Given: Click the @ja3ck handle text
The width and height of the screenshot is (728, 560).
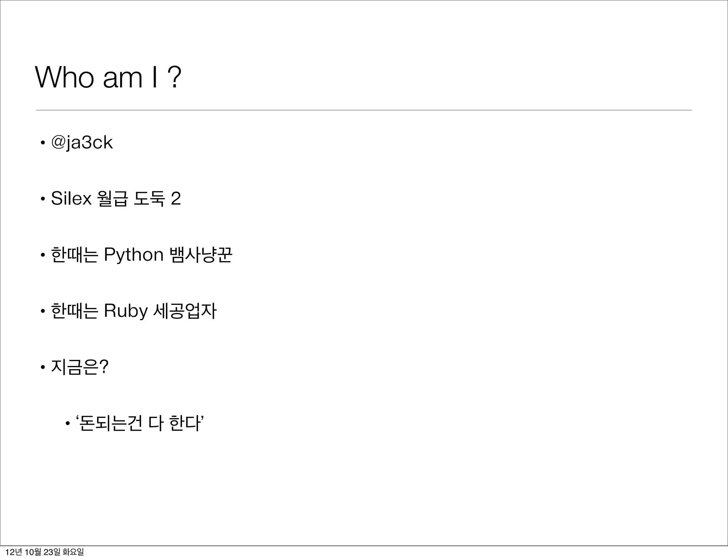Looking at the screenshot, I should [82, 143].
